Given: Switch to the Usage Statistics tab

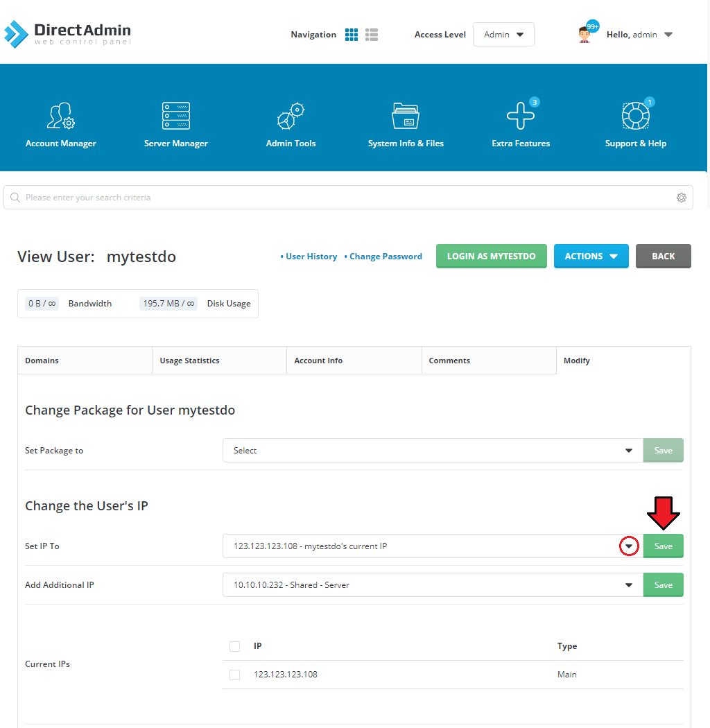Looking at the screenshot, I should [x=220, y=361].
